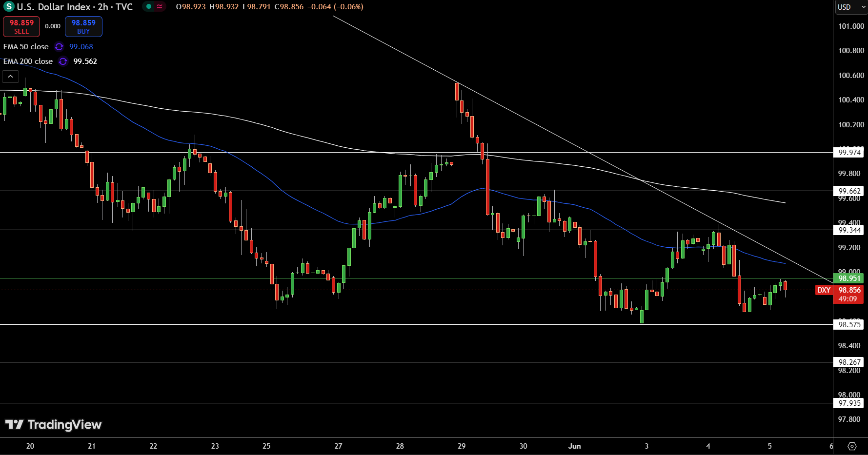Click the OHLC open value O98.923
This screenshot has height=455, width=868.
pos(191,7)
